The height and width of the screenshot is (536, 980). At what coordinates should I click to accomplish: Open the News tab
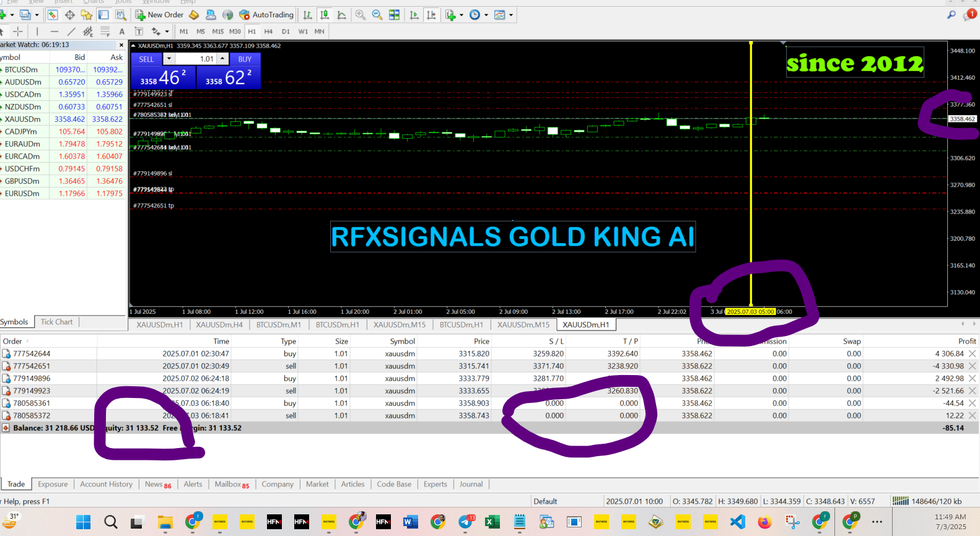(x=158, y=484)
